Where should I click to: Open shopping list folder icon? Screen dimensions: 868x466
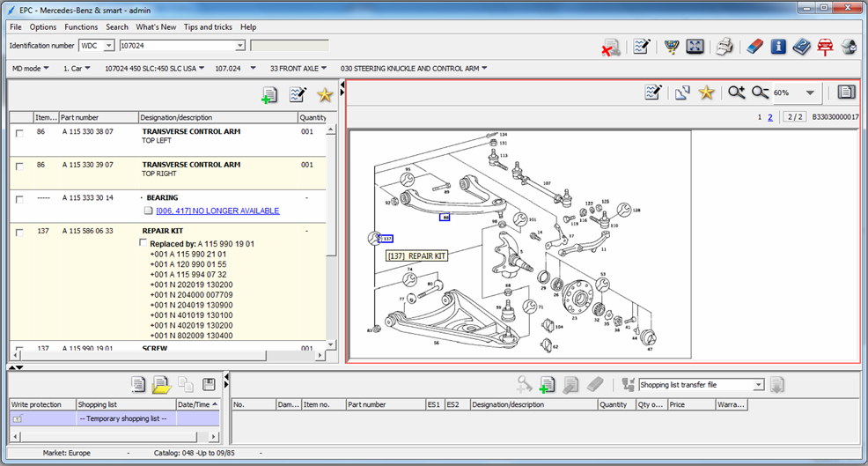[161, 385]
